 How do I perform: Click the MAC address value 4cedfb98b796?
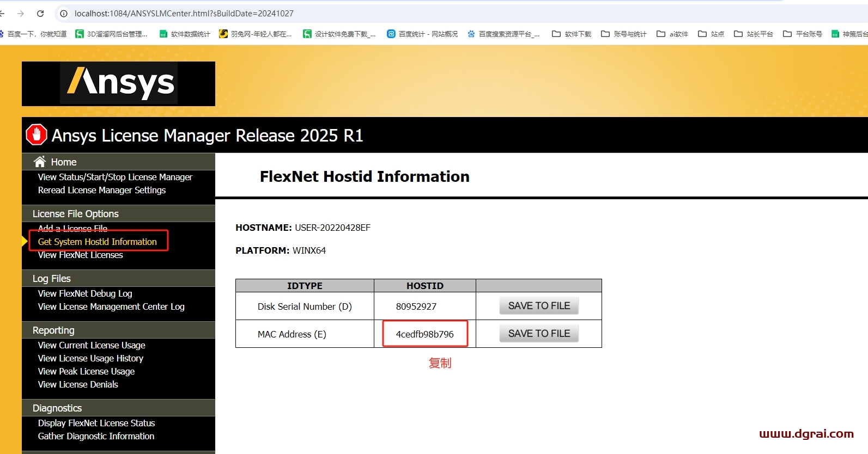[x=425, y=334]
